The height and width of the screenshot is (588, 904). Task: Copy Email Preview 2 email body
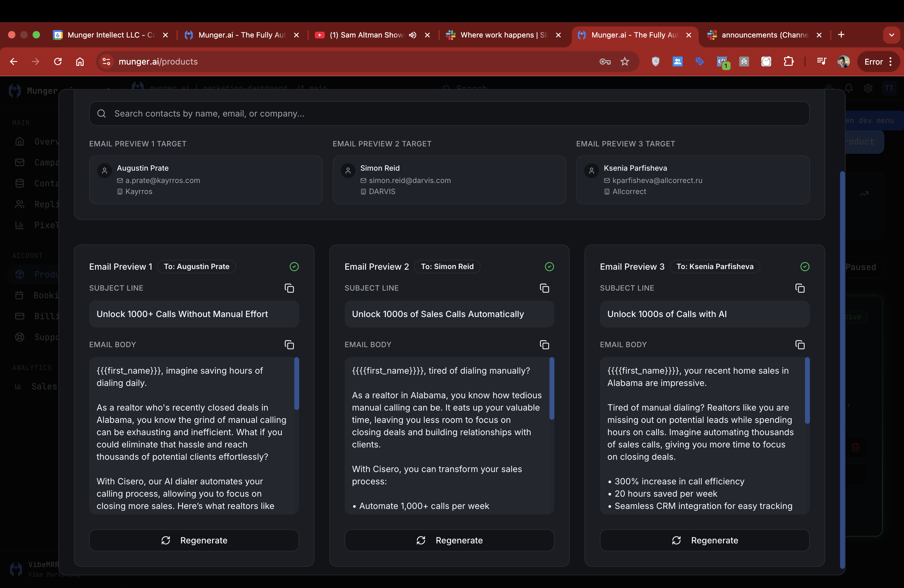(x=544, y=344)
